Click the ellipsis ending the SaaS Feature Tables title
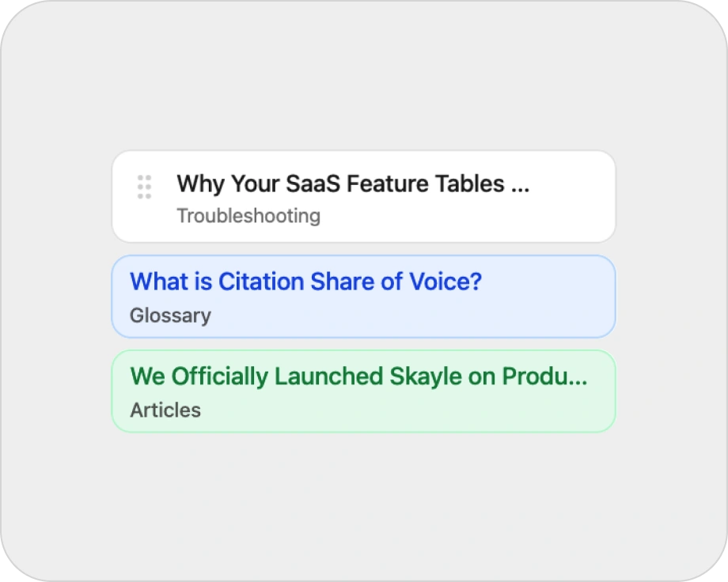The width and height of the screenshot is (728, 582). 520,185
